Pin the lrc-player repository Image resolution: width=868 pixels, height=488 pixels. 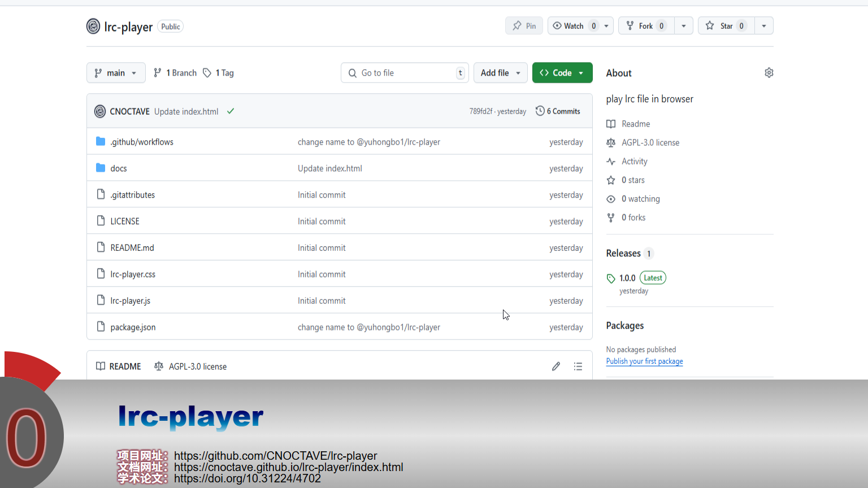[x=524, y=26]
